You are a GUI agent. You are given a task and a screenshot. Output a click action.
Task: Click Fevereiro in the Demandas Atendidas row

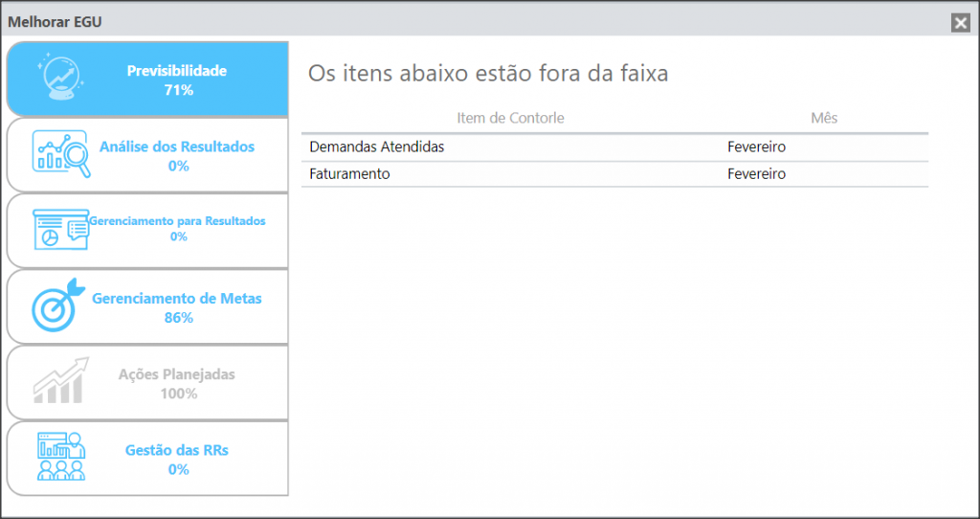756,147
